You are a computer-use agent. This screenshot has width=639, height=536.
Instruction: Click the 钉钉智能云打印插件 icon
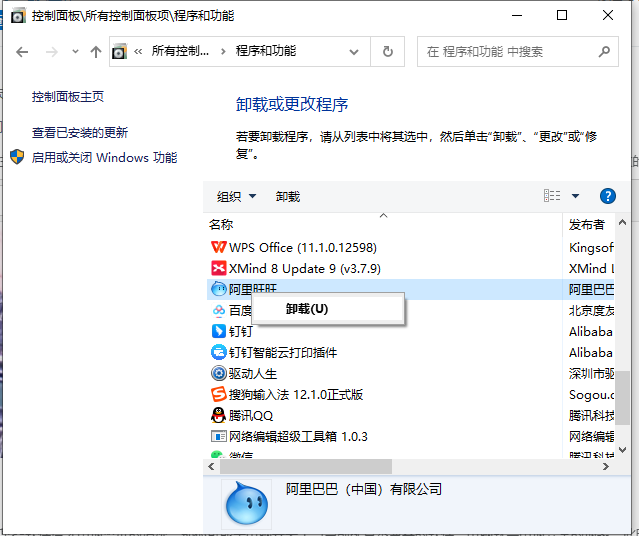(218, 352)
